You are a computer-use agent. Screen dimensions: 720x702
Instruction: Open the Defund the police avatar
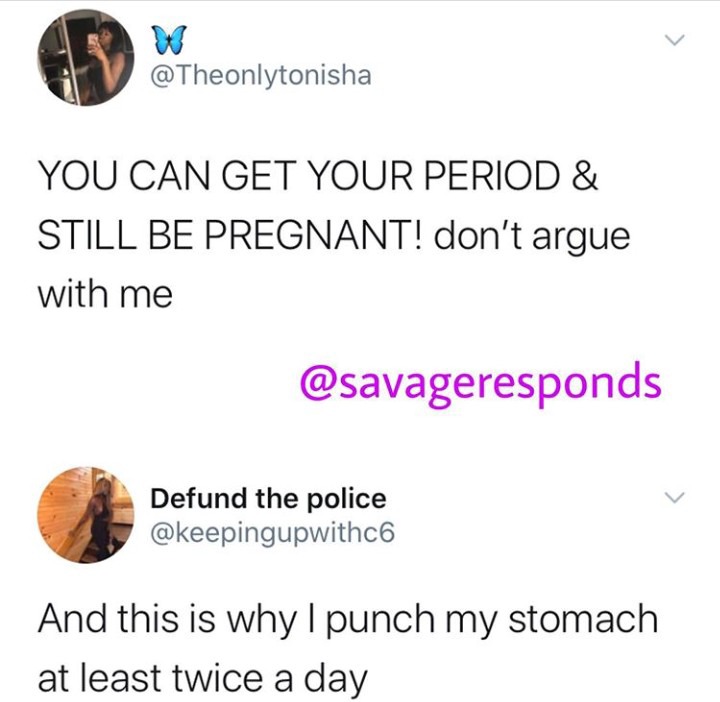click(85, 515)
